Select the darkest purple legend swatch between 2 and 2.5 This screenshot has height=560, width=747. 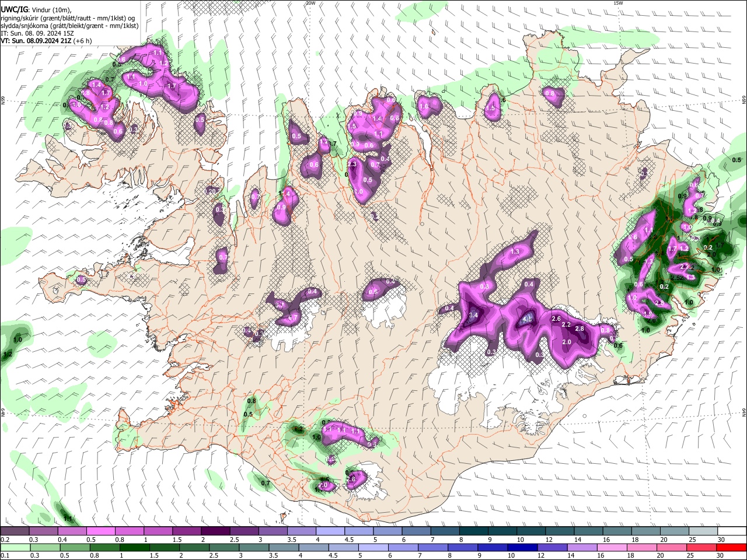tap(216, 531)
